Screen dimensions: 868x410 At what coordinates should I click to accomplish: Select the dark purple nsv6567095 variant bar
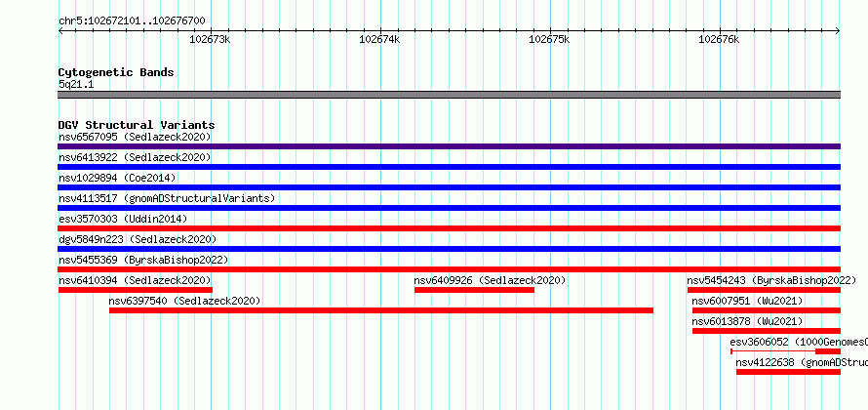click(x=449, y=146)
